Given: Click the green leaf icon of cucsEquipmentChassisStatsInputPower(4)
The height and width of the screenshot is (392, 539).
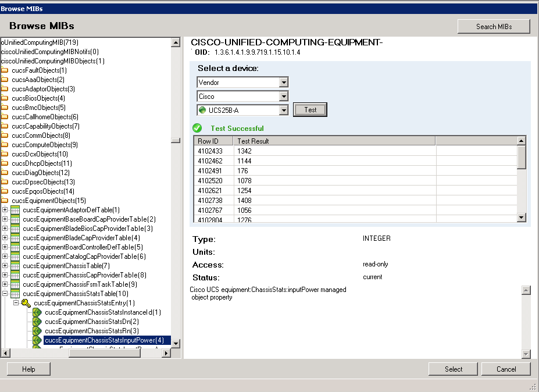Looking at the screenshot, I should (x=37, y=340).
